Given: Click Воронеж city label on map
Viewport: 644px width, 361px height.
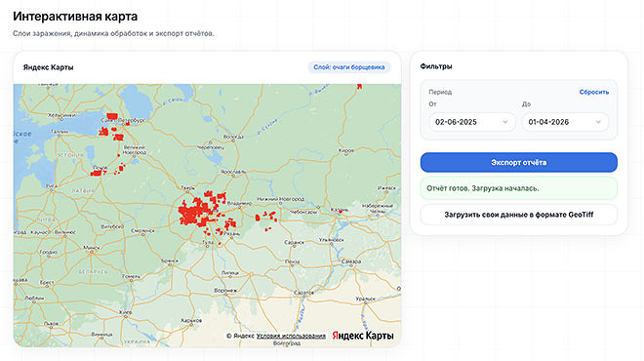Looking at the screenshot, I should (225, 291).
